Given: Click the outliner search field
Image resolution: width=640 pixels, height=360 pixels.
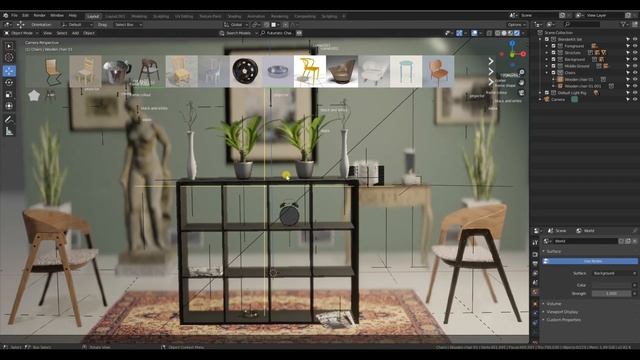Looking at the screenshot, I should (582, 24).
